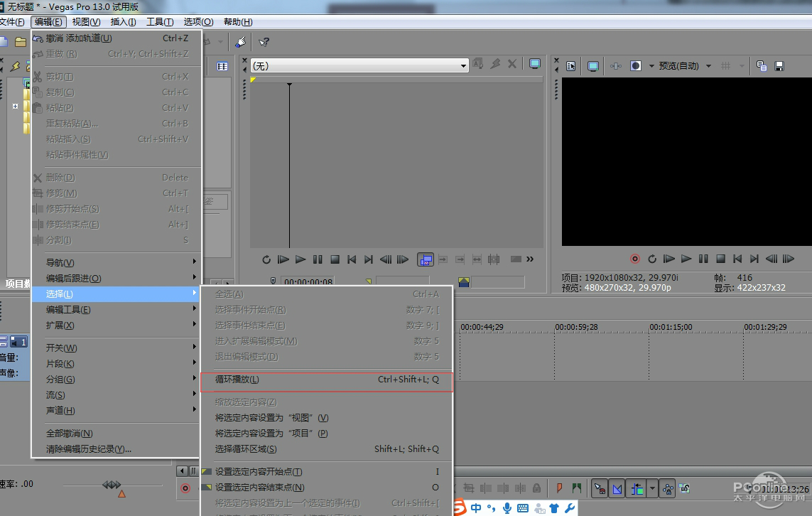Click the trimmer timecode field 00:00:00:08
812x516 pixels.
pyautogui.click(x=308, y=282)
